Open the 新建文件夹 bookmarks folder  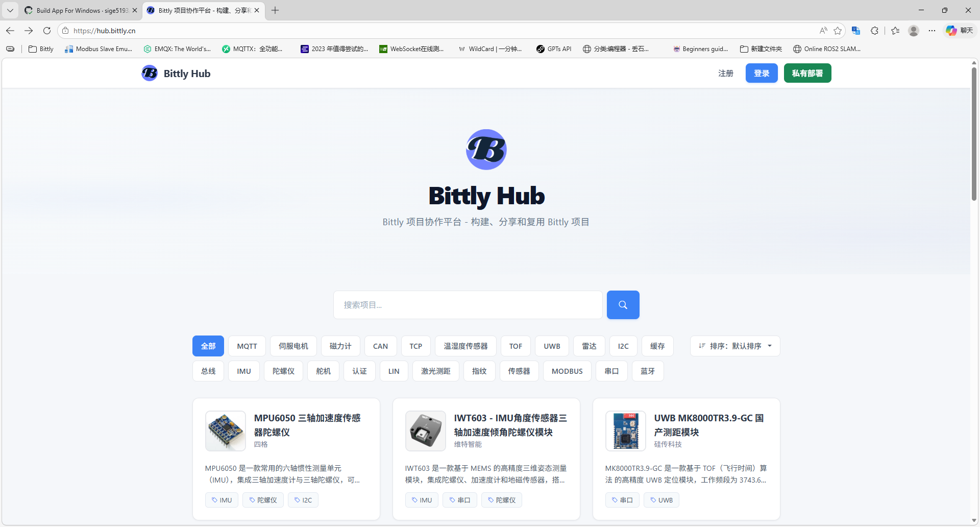761,49
